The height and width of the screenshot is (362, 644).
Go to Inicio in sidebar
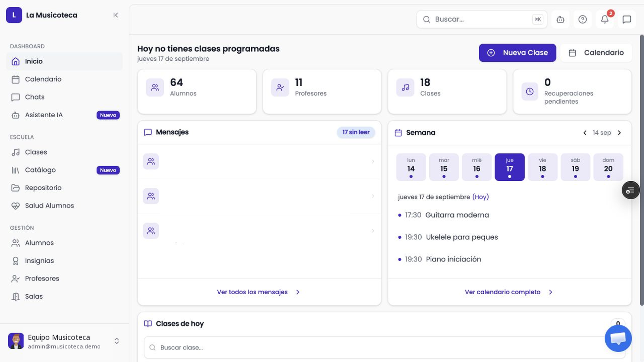coord(64,61)
